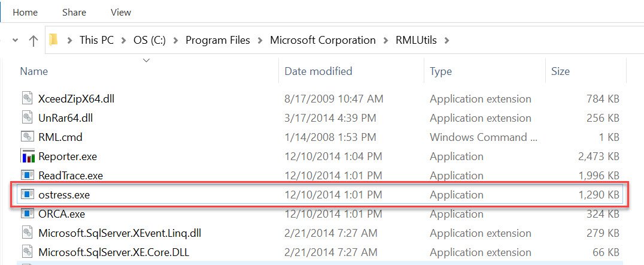644x265 pixels.
Task: Select the ostress.exe file name
Action: point(63,195)
